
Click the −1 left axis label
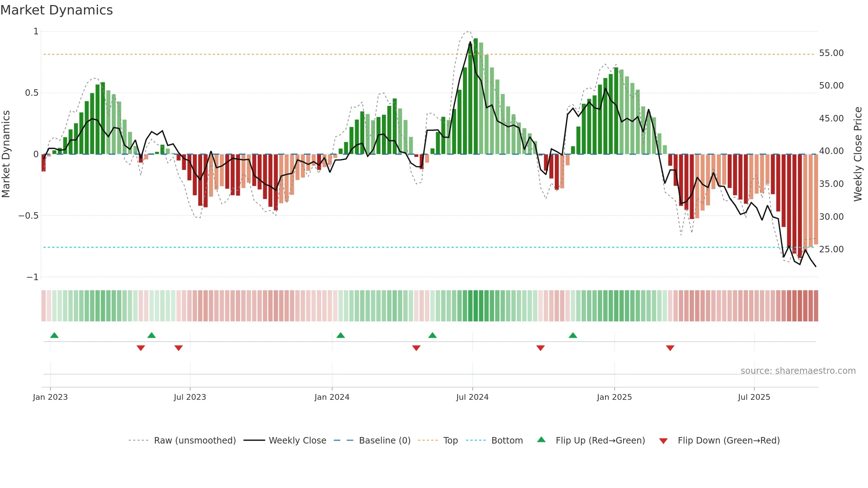[x=32, y=277]
